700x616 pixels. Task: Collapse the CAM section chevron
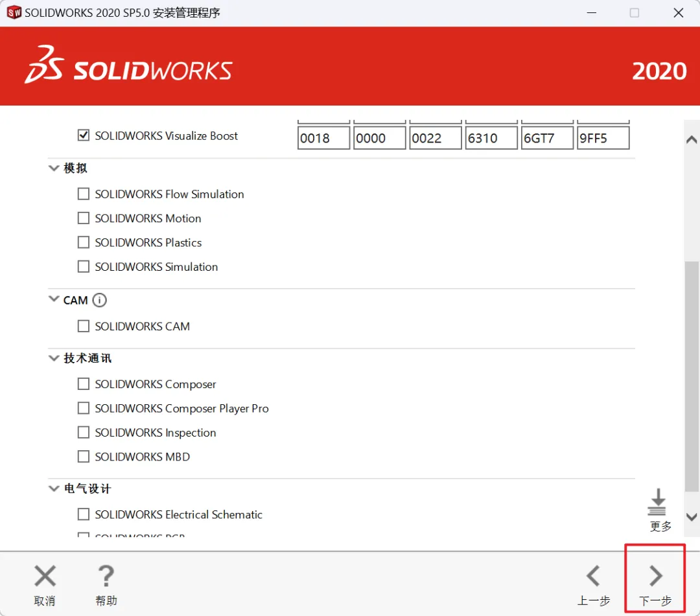(x=54, y=299)
